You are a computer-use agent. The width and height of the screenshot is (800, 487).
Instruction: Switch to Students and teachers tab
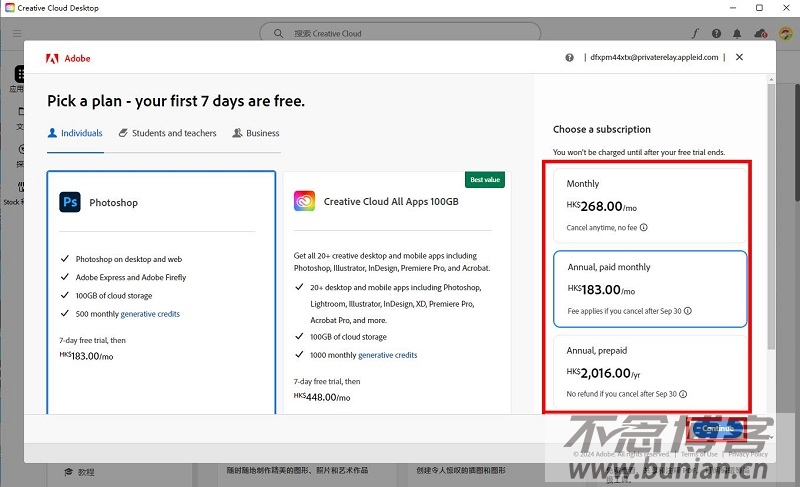pyautogui.click(x=167, y=133)
